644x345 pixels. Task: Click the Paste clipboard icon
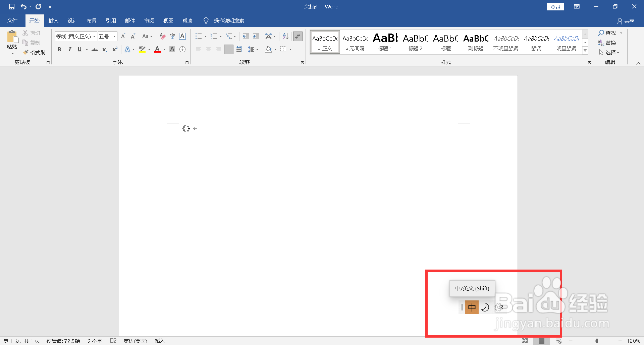(12, 37)
